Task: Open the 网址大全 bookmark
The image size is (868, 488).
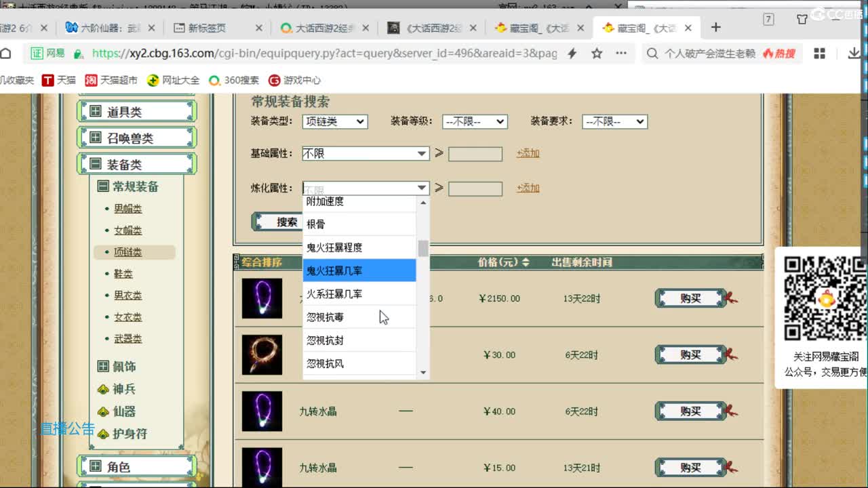Action: 173,80
